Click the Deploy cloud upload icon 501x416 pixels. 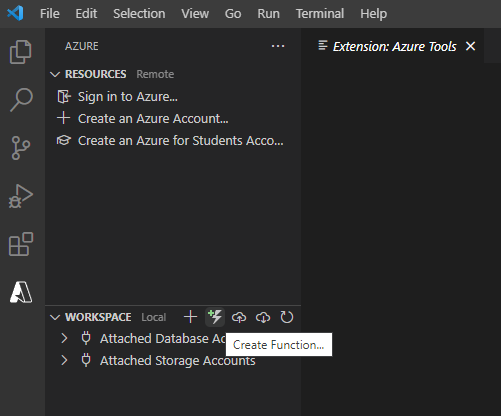coord(239,317)
